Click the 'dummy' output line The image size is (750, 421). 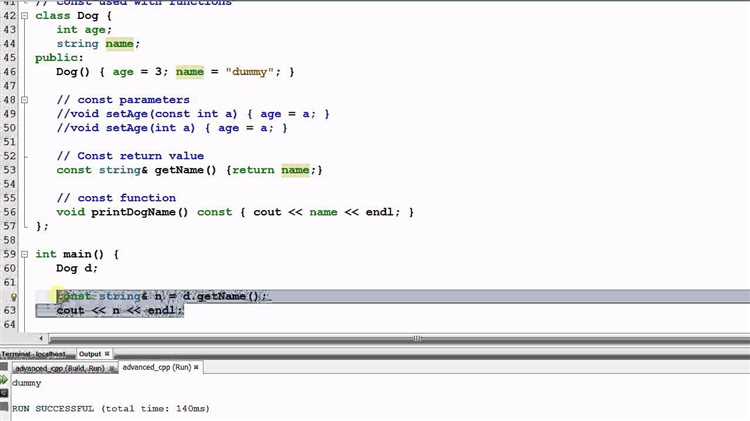click(x=27, y=383)
